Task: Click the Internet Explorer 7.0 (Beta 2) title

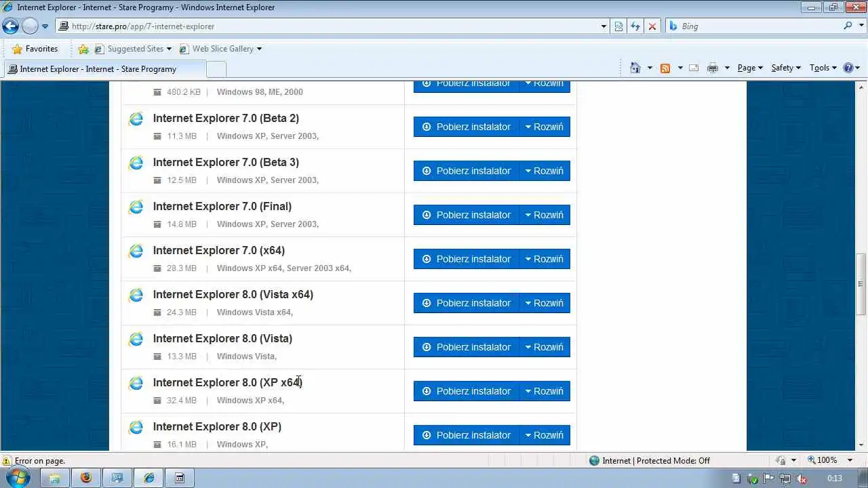Action: click(226, 118)
